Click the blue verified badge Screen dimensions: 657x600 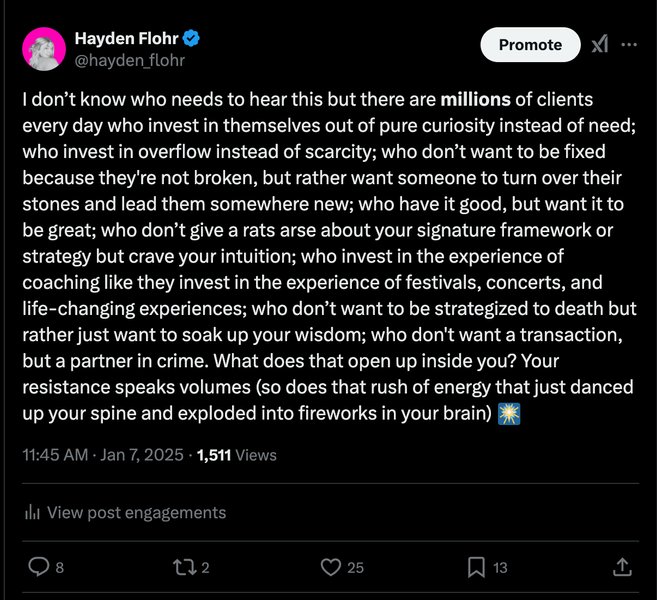click(192, 39)
